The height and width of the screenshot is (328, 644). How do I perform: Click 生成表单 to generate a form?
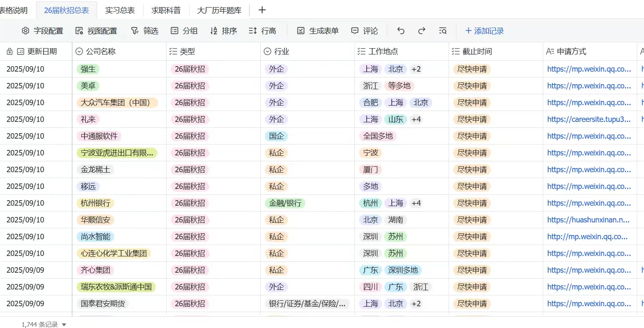pyautogui.click(x=318, y=31)
